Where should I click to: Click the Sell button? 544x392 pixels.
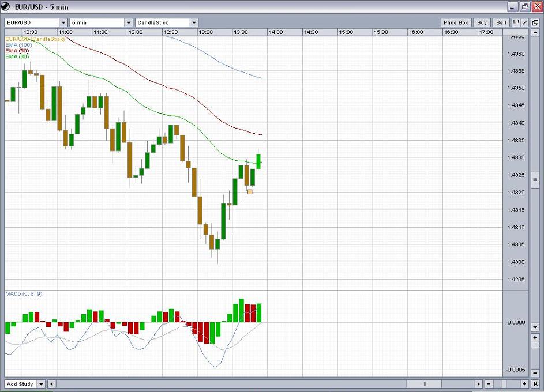coord(501,22)
